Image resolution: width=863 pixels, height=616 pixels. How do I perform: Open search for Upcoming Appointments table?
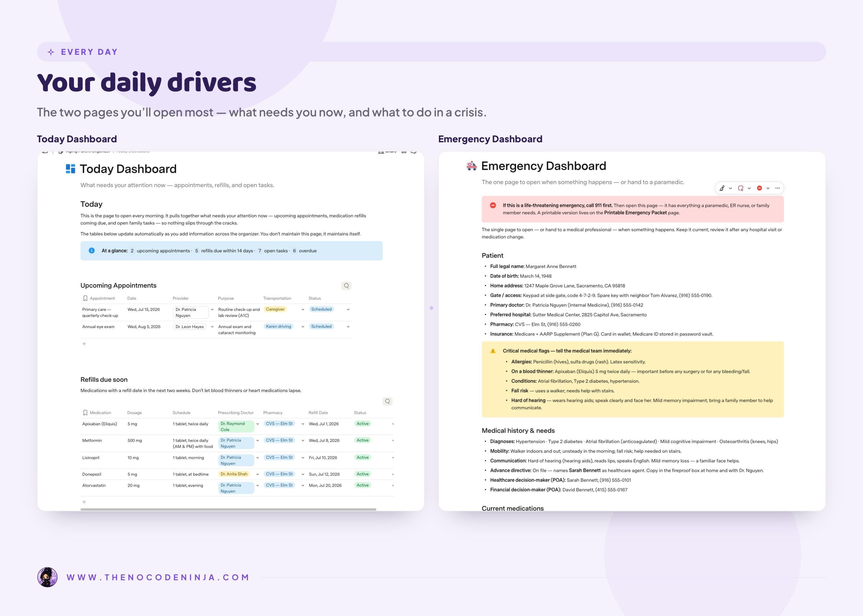pos(346,286)
